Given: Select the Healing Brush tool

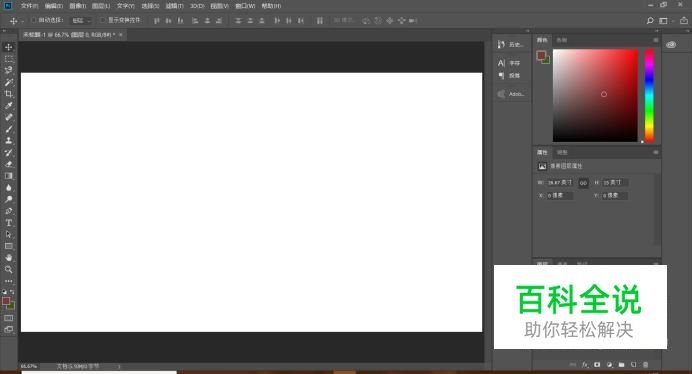Looking at the screenshot, I should pos(8,117).
